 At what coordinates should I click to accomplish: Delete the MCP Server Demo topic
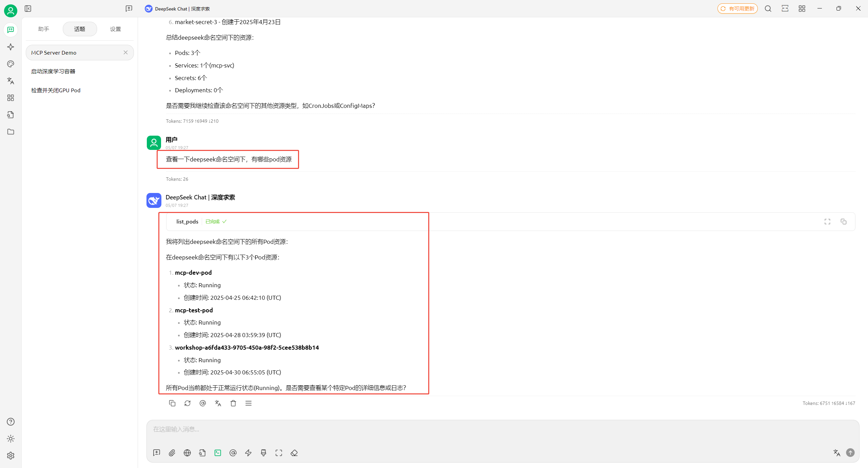(125, 53)
